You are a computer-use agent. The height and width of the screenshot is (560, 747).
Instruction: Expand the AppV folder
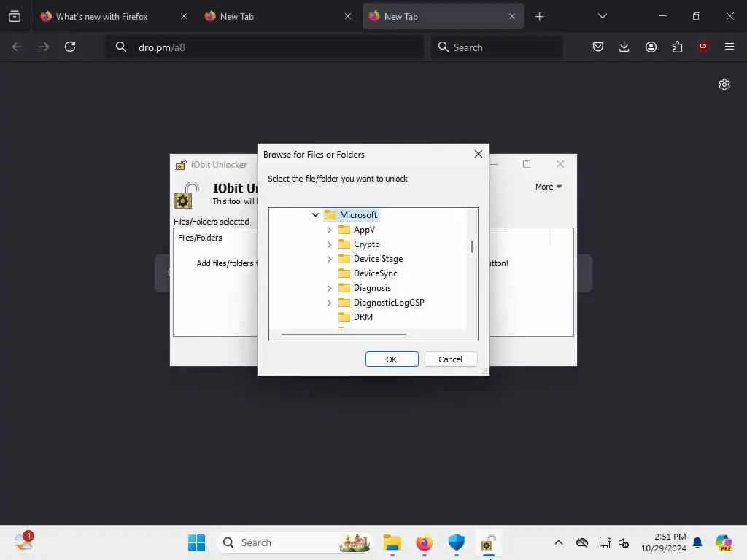click(x=329, y=230)
